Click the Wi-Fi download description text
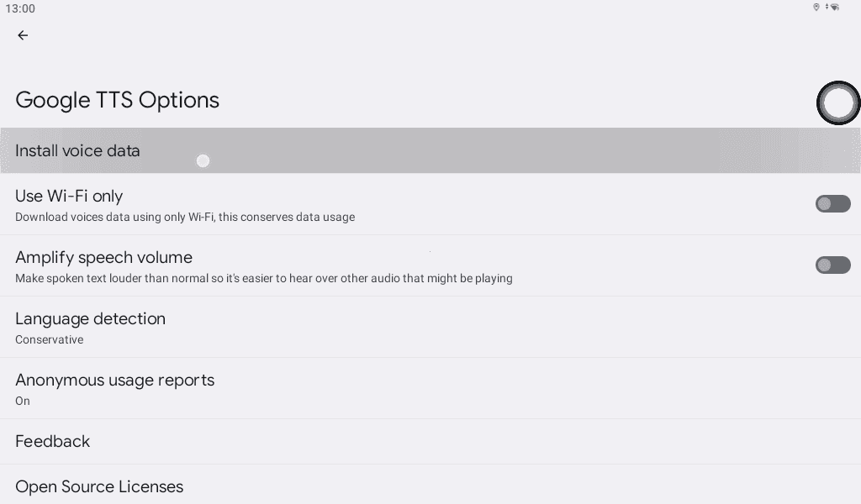This screenshot has height=504, width=861. pyautogui.click(x=185, y=218)
